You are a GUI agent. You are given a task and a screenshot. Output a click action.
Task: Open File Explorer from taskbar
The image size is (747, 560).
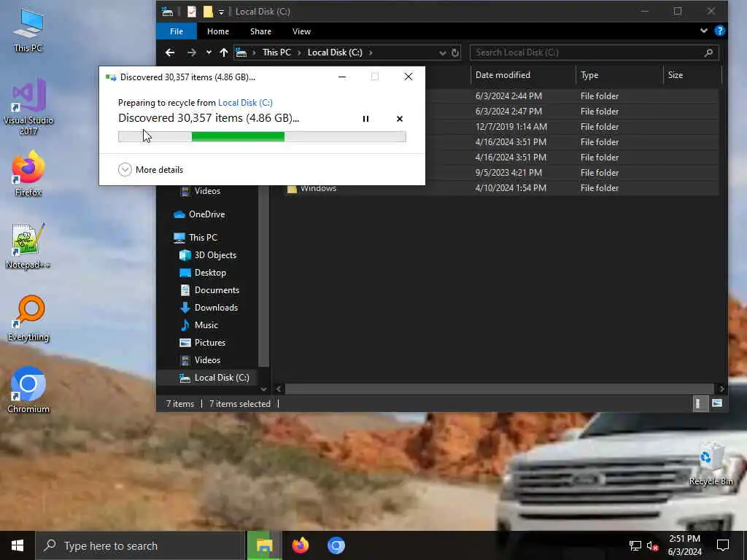pyautogui.click(x=264, y=545)
